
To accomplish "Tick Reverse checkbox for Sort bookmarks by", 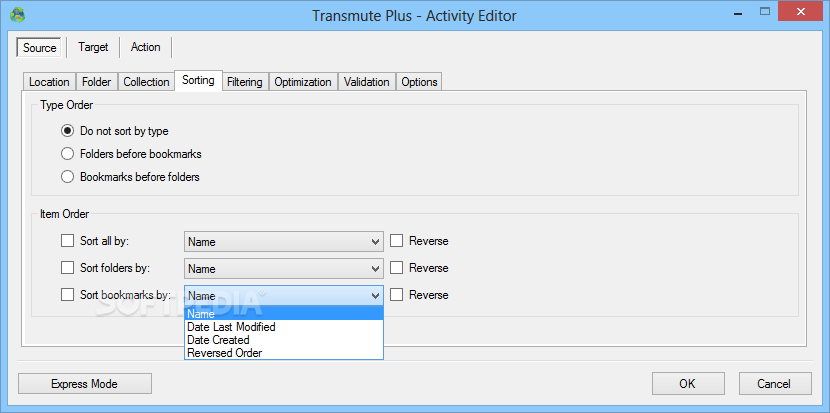I will click(396, 295).
